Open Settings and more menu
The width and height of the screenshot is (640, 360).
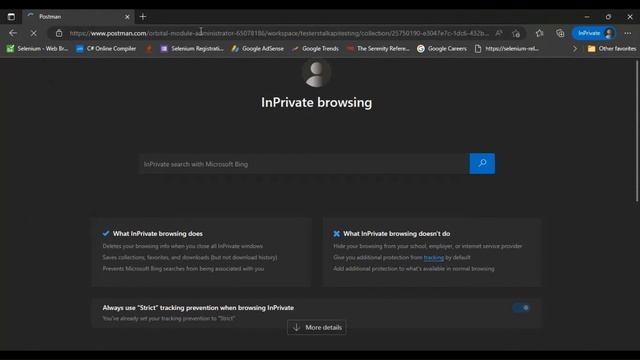[628, 33]
